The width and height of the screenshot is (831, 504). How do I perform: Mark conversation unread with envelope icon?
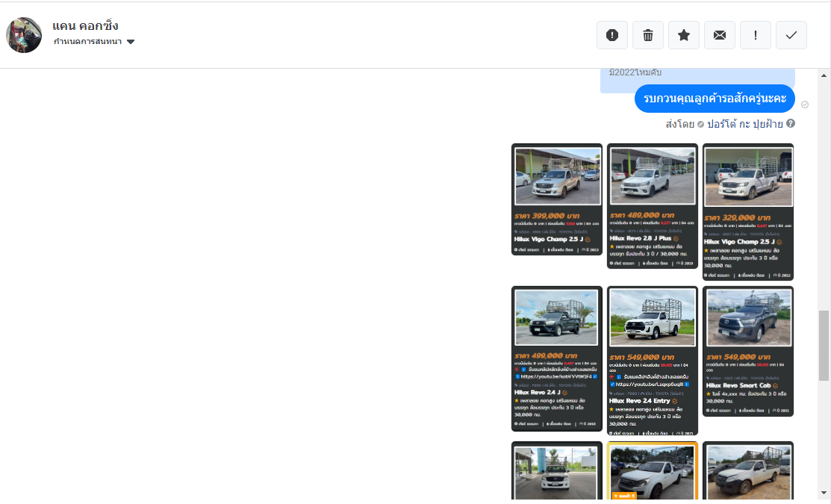719,35
